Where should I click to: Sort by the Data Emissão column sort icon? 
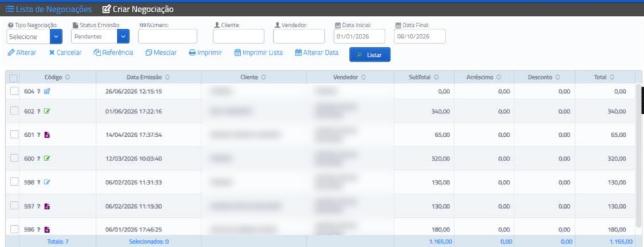[168, 77]
